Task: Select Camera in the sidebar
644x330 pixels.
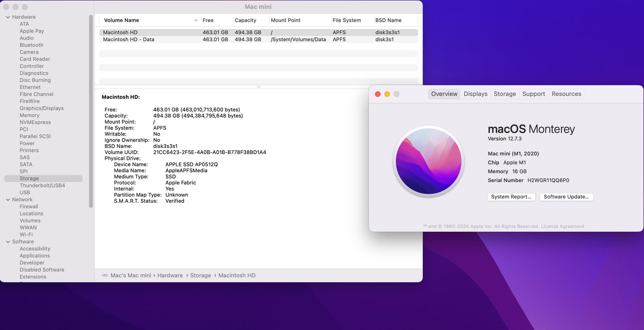Action: (x=29, y=52)
